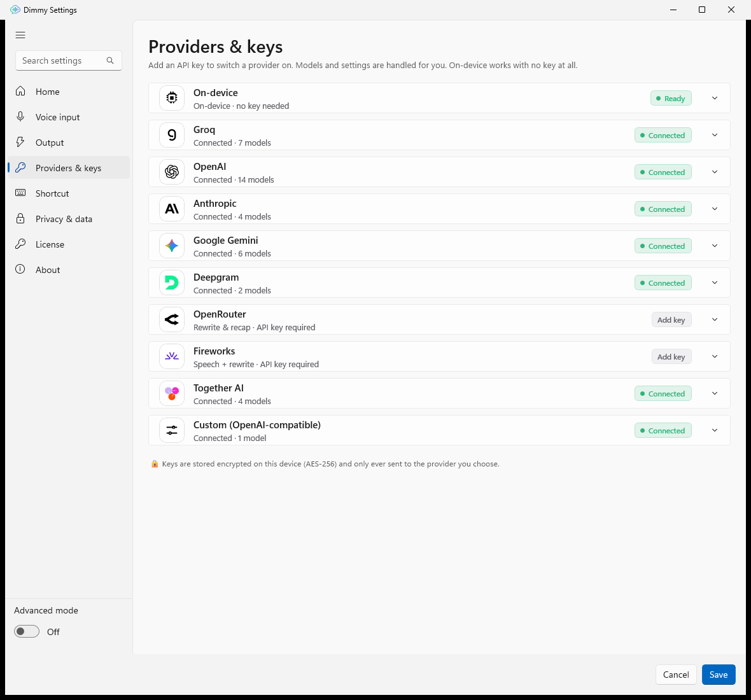Open the License page
The width and height of the screenshot is (751, 700).
tap(69, 244)
